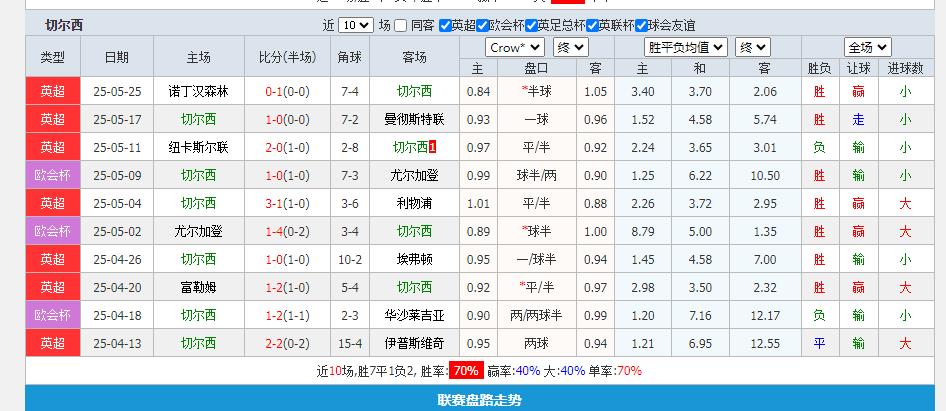Click the 欧会杯 badge in the 25-05-09 row

click(52, 175)
